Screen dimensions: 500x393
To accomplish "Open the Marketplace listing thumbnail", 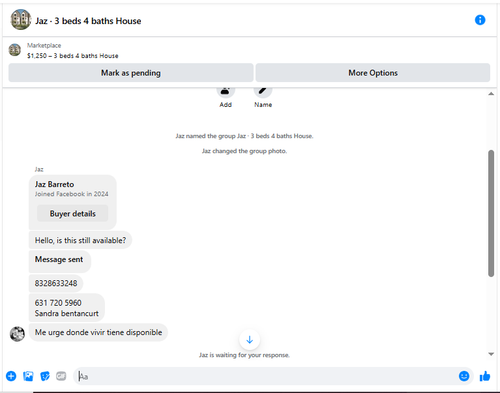I will point(15,50).
